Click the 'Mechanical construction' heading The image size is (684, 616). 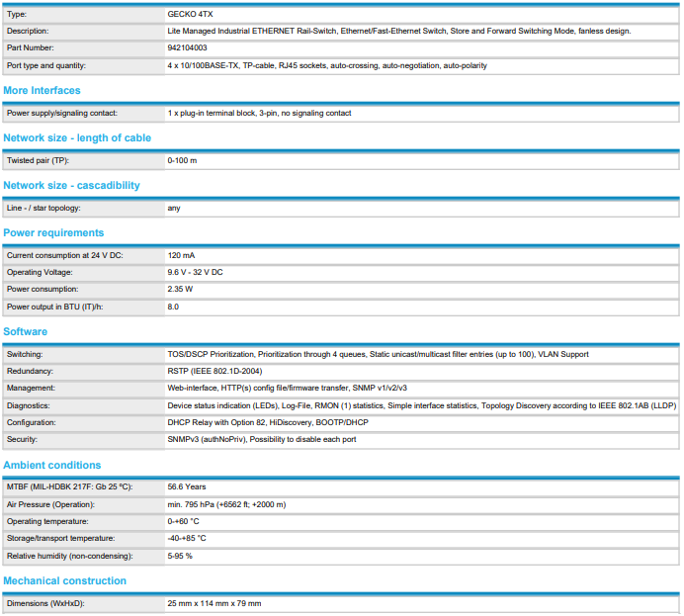(64, 580)
